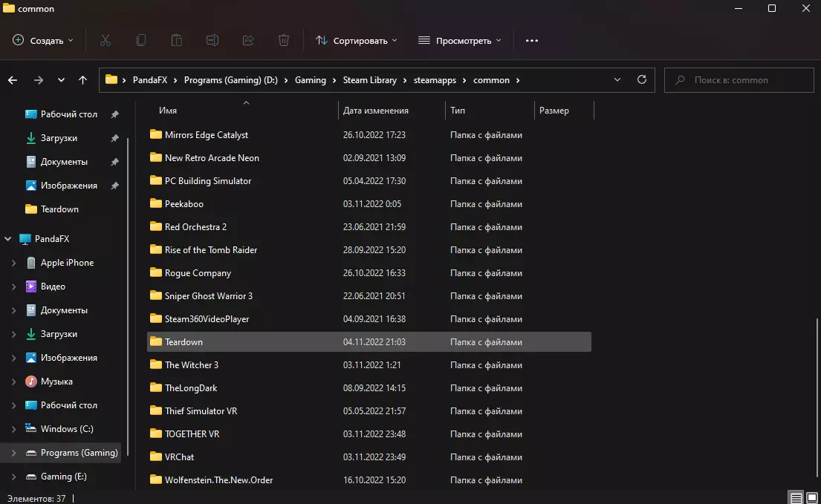Go up one folder level

pyautogui.click(x=82, y=80)
